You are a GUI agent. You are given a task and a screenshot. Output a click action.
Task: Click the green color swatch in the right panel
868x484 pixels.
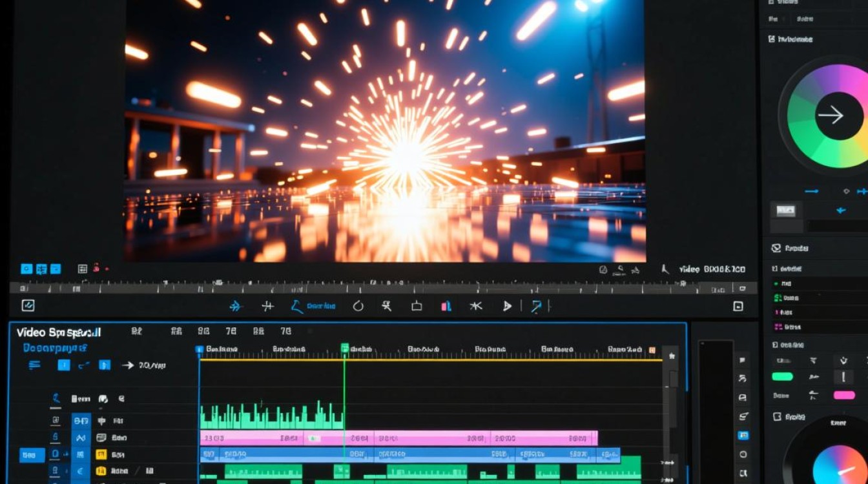tap(782, 377)
